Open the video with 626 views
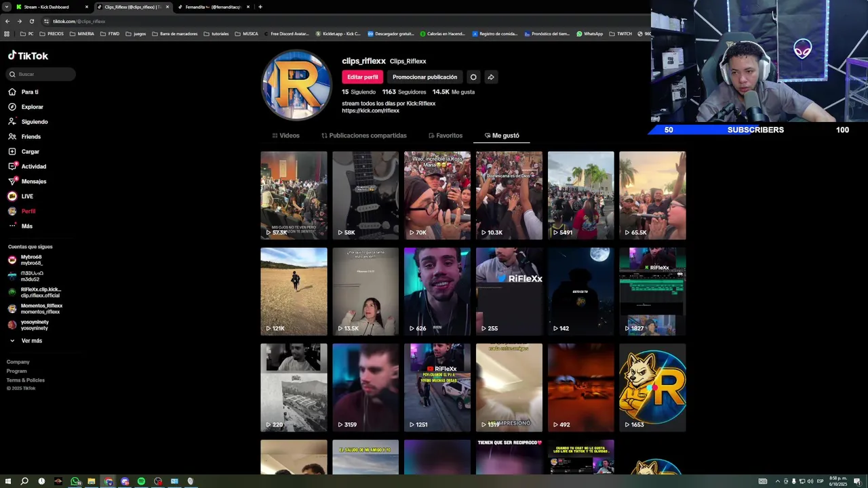Image resolution: width=868 pixels, height=488 pixels. [437, 291]
